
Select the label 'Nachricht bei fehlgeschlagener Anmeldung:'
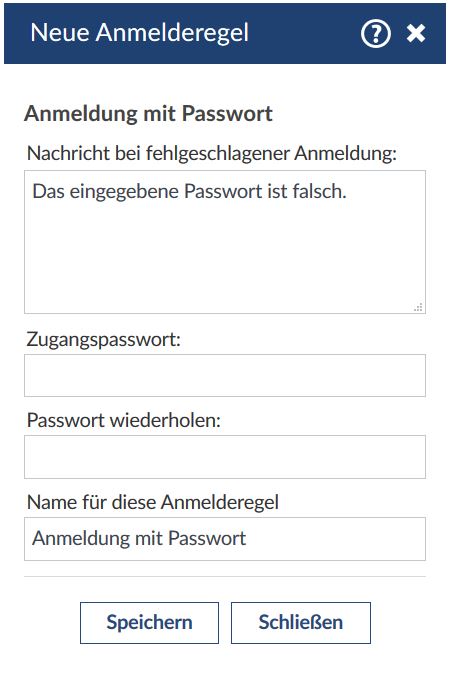click(212, 153)
